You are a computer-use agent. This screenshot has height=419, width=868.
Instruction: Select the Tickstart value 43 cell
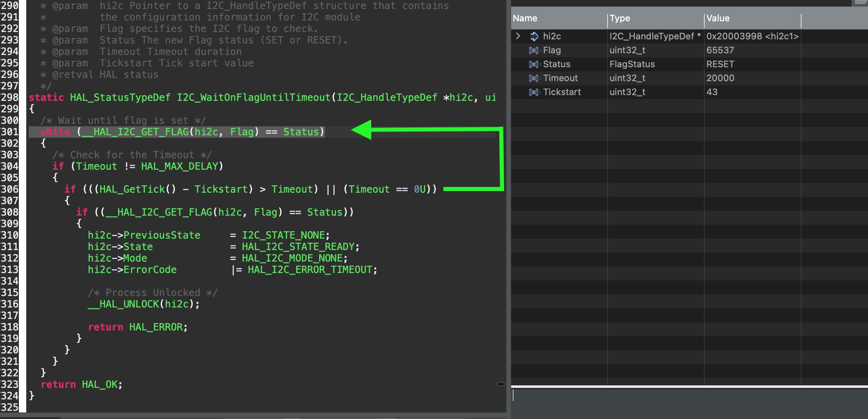tap(712, 92)
